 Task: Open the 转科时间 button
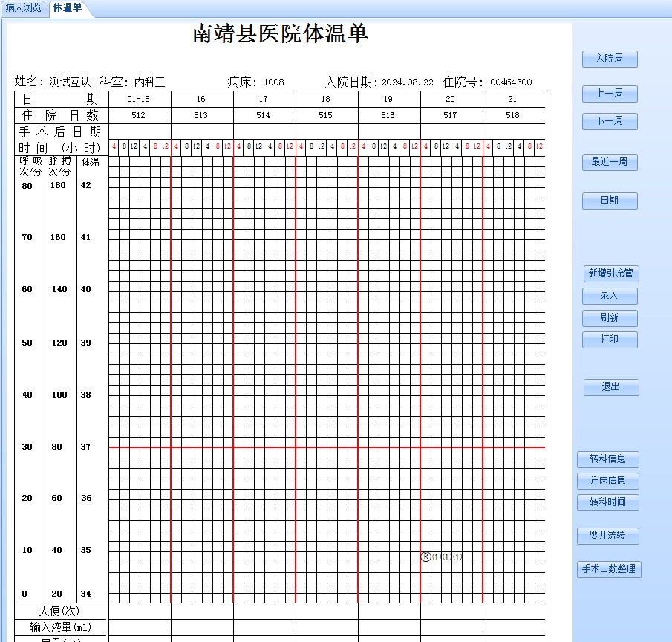607,502
